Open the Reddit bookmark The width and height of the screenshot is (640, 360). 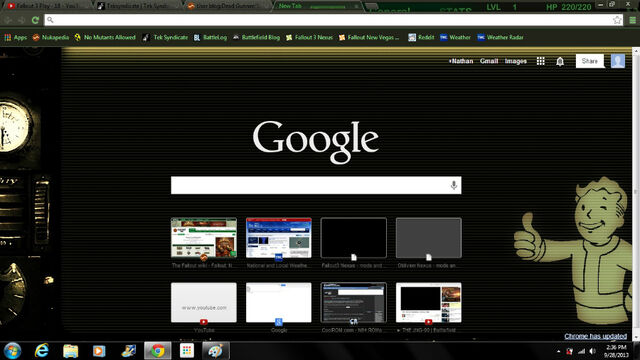[x=421, y=38]
